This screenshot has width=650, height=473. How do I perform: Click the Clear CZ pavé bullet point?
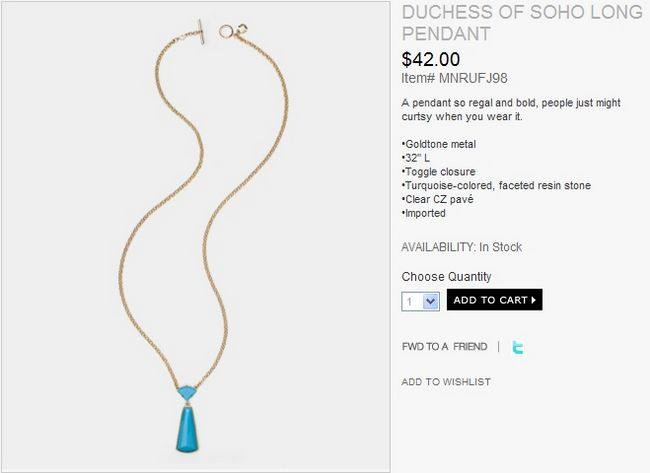pyautogui.click(x=437, y=199)
